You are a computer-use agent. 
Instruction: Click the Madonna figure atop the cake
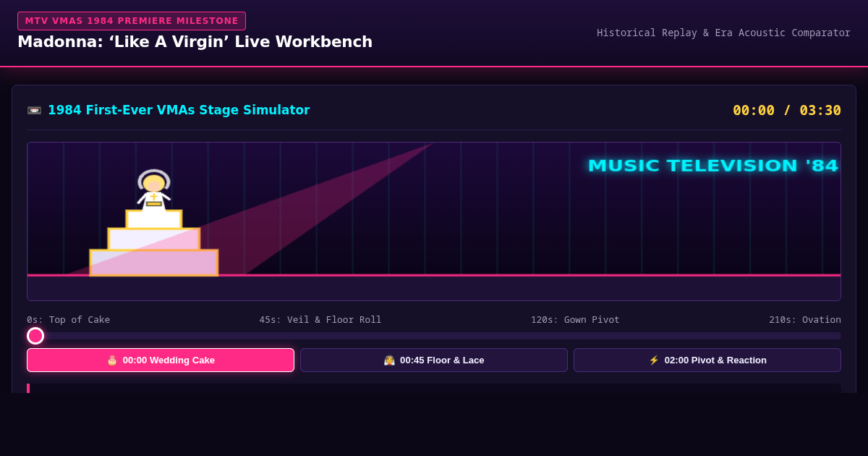(x=154, y=190)
